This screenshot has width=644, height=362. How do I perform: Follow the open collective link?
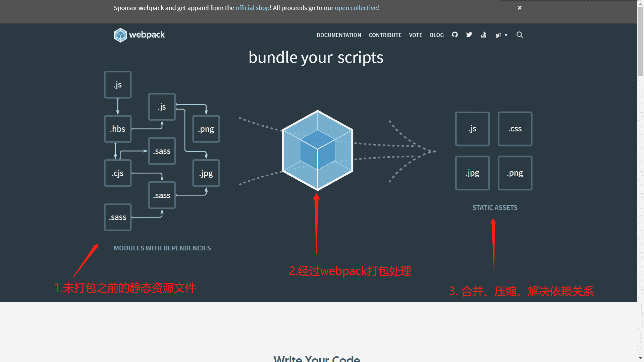[x=356, y=8]
